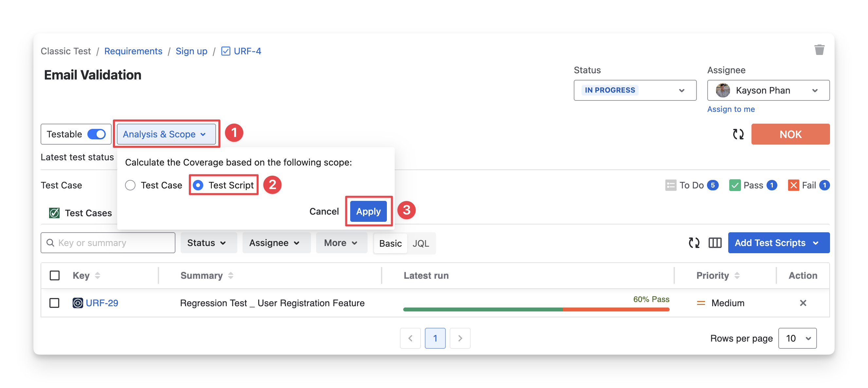
Task: Expand the Analysis & Scope dropdown
Action: coord(166,134)
